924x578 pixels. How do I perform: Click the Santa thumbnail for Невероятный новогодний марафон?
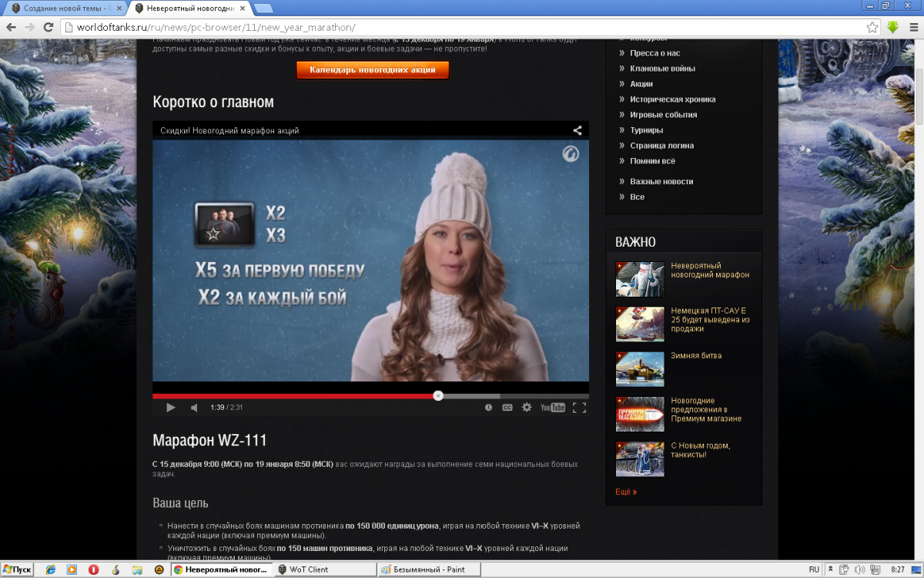point(640,279)
